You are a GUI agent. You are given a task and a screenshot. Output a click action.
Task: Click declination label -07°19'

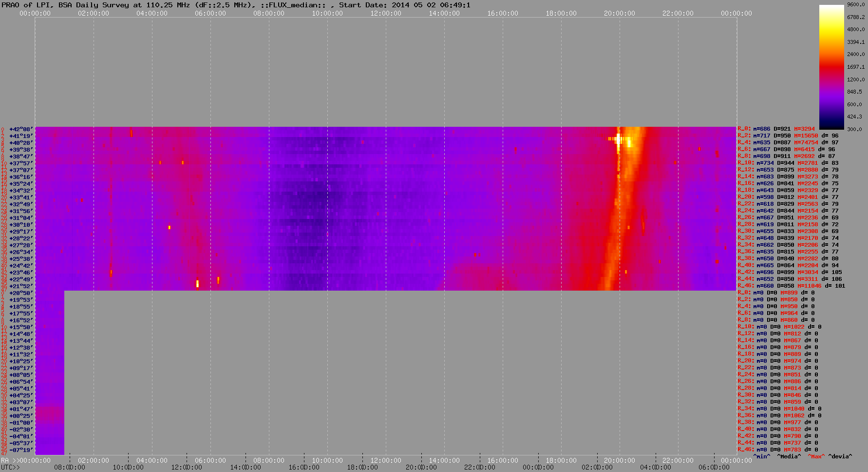pos(21,450)
